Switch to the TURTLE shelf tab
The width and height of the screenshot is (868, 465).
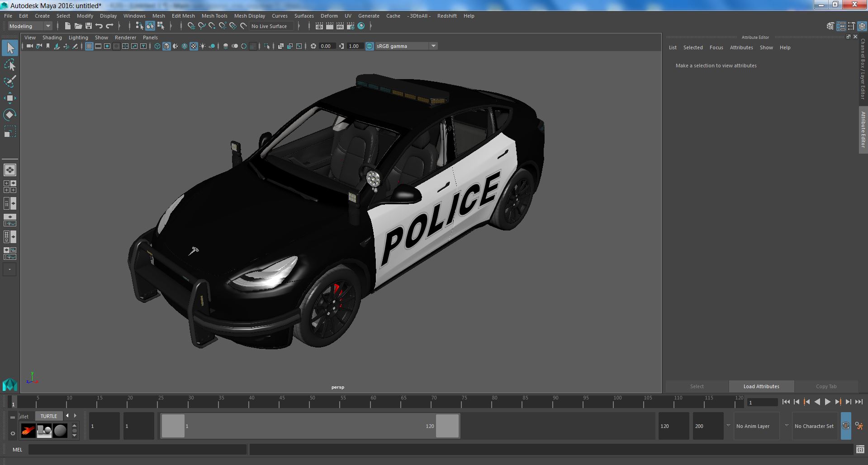[x=49, y=416]
